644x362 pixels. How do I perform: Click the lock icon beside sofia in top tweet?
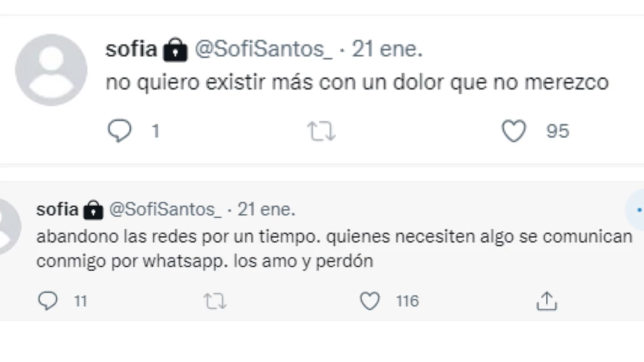[175, 51]
